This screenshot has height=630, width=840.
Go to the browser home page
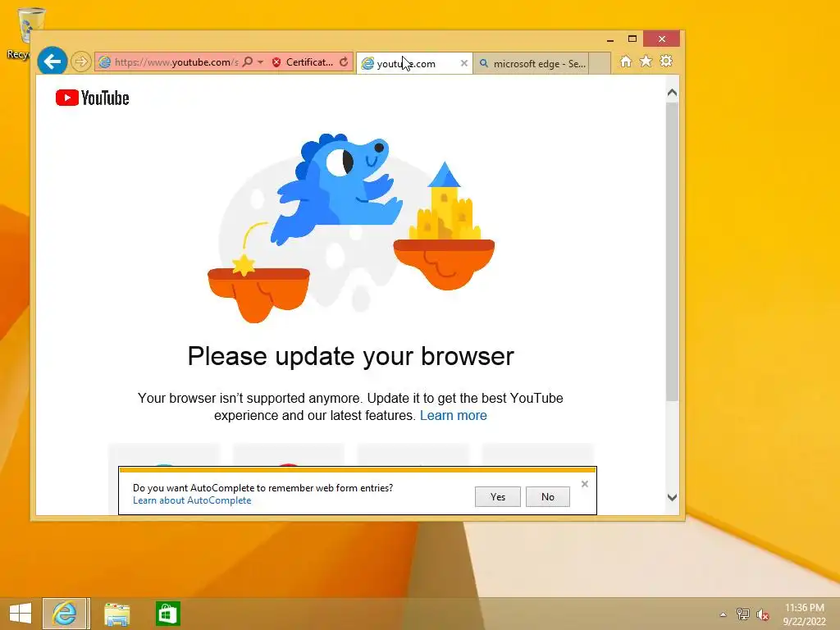(625, 62)
